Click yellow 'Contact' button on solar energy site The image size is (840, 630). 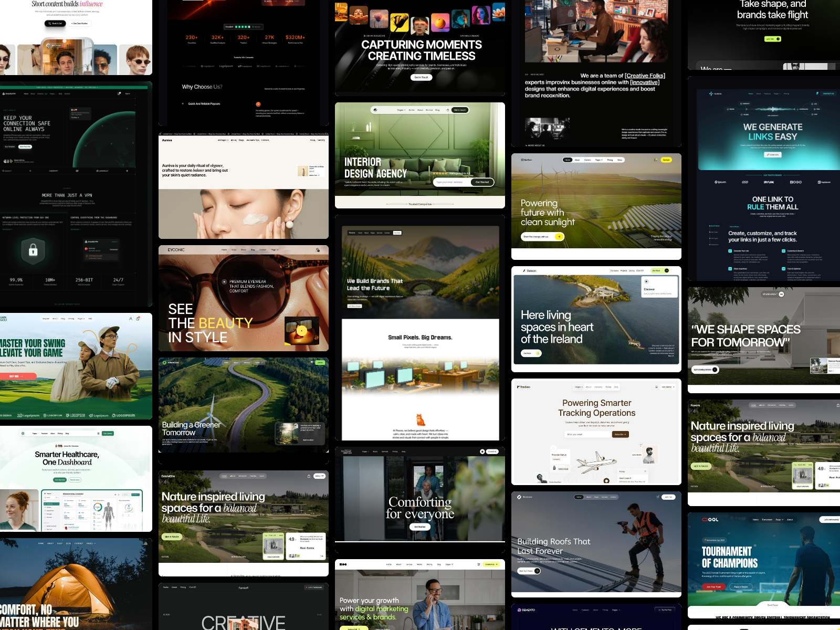coord(666,160)
